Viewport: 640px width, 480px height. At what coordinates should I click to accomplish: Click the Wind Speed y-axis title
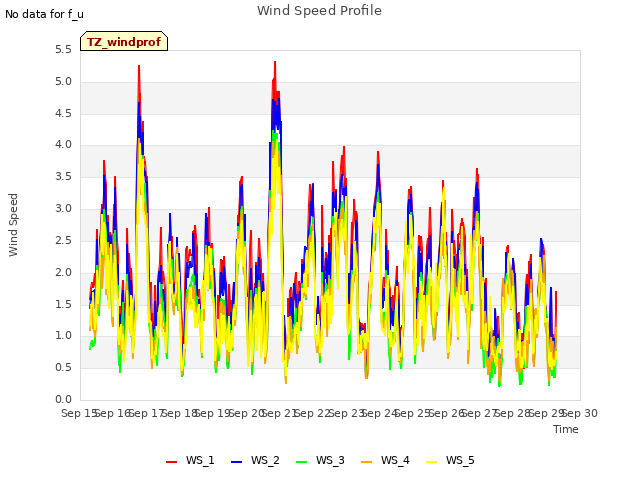13,225
